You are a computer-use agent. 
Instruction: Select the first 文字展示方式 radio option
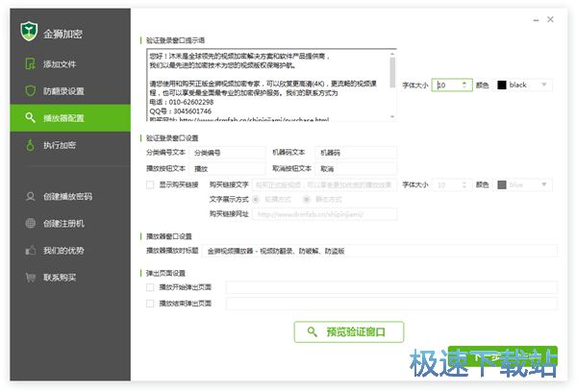coord(256,199)
